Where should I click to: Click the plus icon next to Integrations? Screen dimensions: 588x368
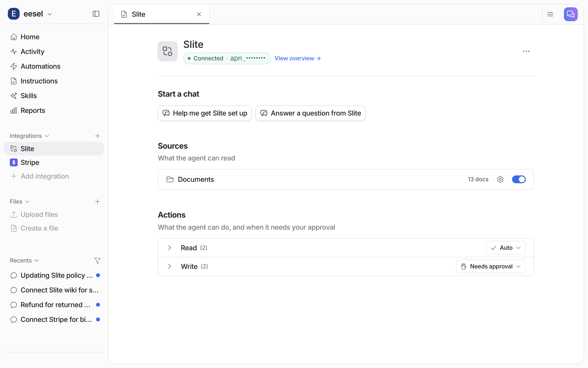tap(98, 136)
